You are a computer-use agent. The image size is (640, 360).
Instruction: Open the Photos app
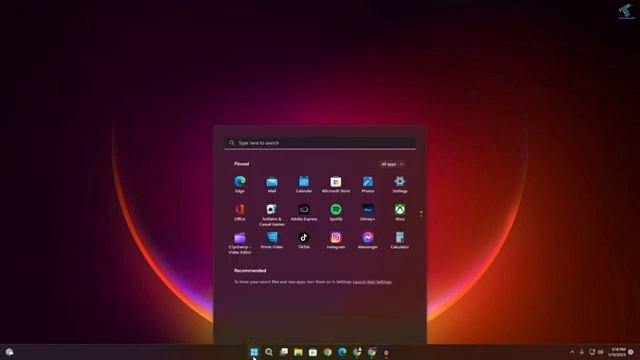coord(368,184)
